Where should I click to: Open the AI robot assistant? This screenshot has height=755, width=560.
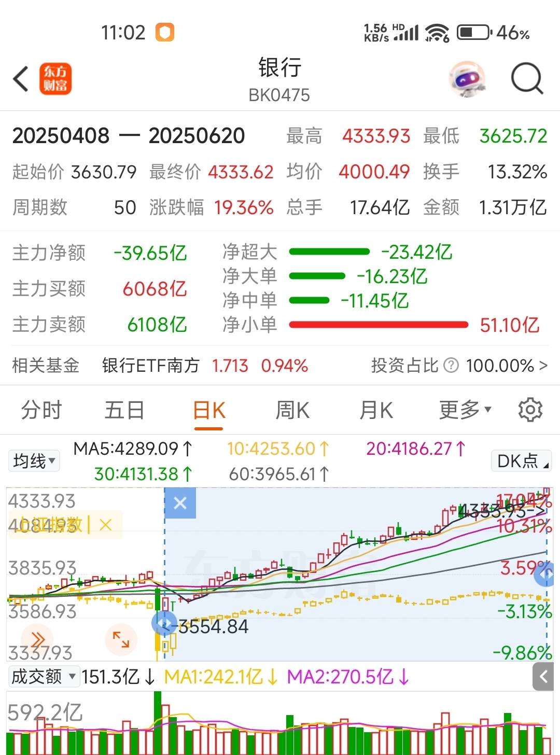point(468,79)
